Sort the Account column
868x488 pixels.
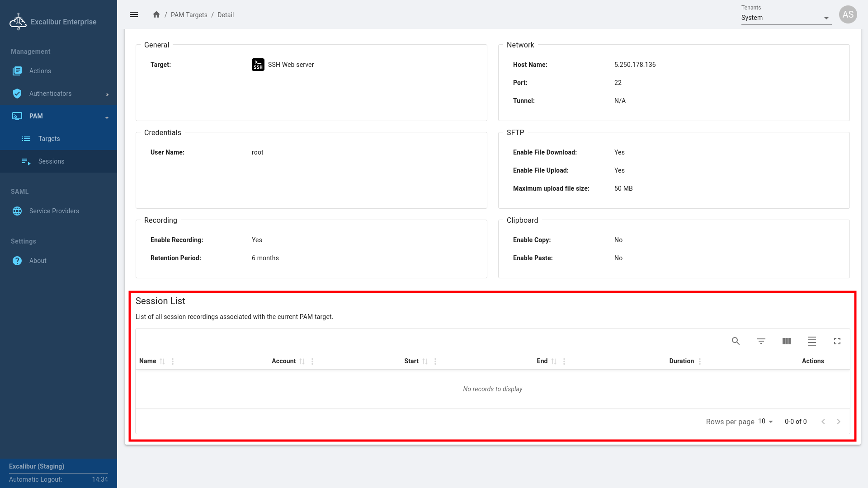(302, 361)
